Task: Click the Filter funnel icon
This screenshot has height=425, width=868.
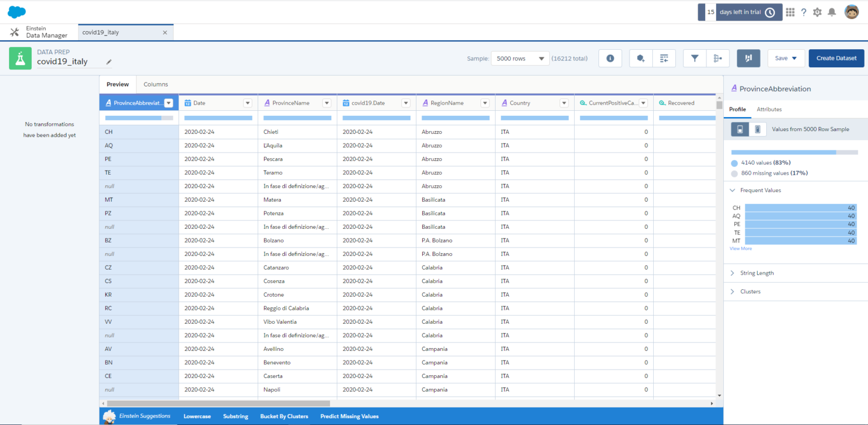Action: (x=695, y=58)
